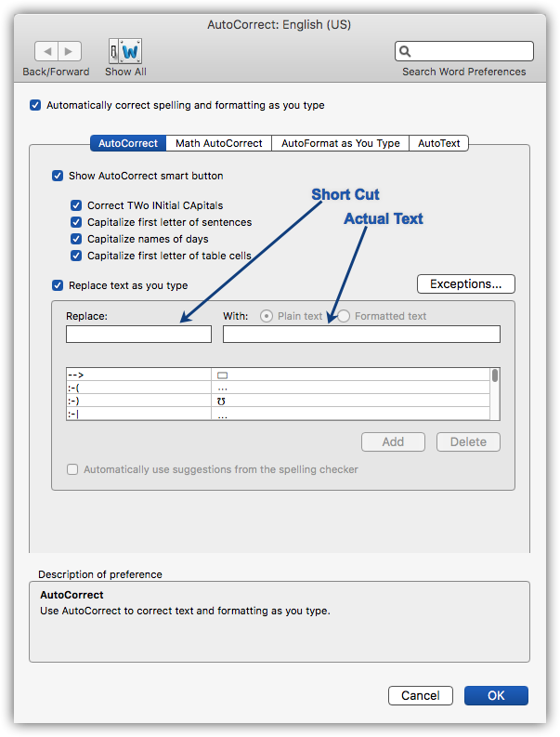This screenshot has height=737, width=560.
Task: Open the Show All preferences icon
Action: click(125, 51)
